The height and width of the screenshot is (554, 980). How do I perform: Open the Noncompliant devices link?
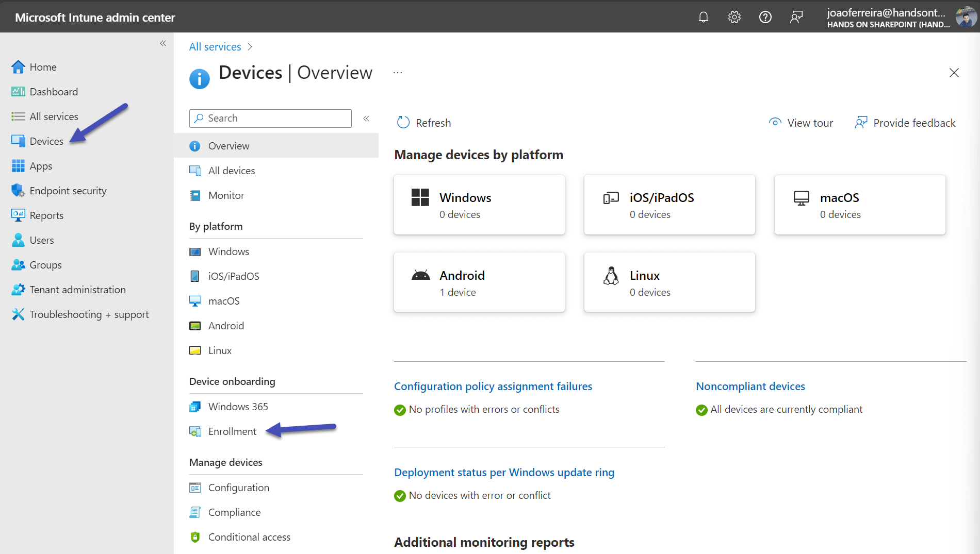tap(750, 387)
